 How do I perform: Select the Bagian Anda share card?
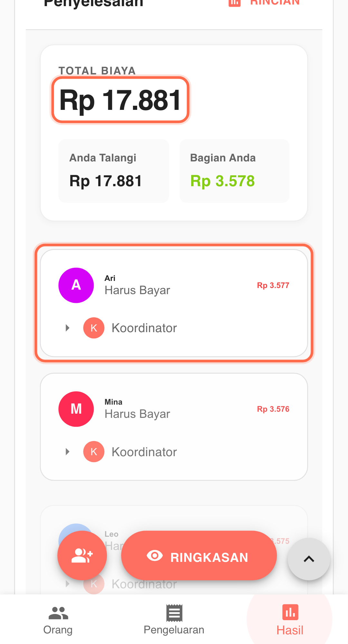tap(234, 171)
